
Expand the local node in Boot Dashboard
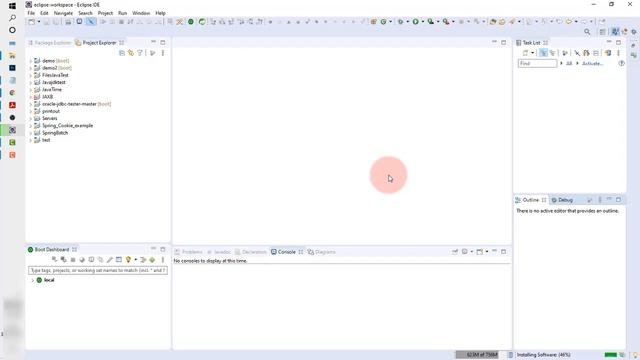pos(33,280)
